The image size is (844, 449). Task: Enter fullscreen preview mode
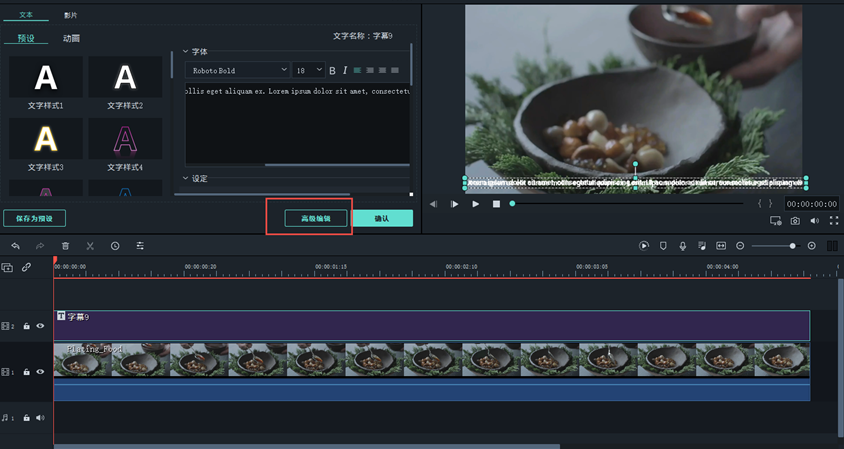[x=834, y=220]
